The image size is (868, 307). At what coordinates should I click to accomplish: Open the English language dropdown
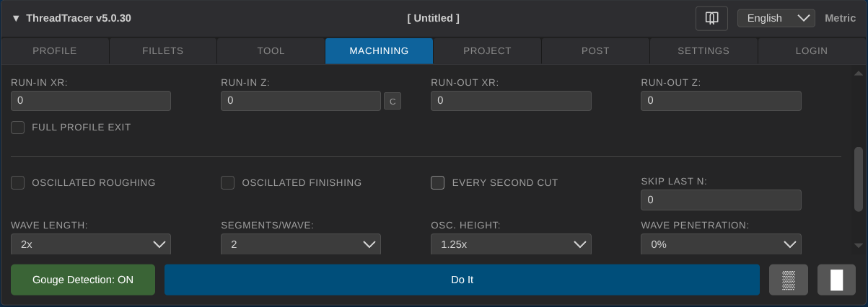(x=776, y=18)
